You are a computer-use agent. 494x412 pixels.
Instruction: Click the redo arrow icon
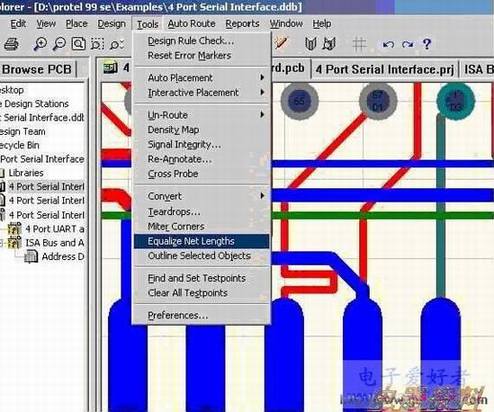(x=407, y=44)
